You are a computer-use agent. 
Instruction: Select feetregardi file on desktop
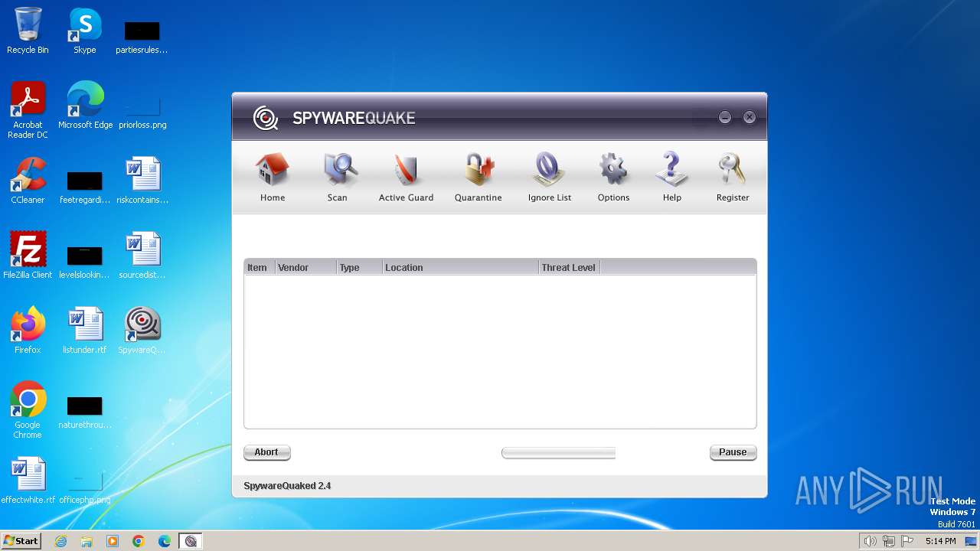pos(84,187)
